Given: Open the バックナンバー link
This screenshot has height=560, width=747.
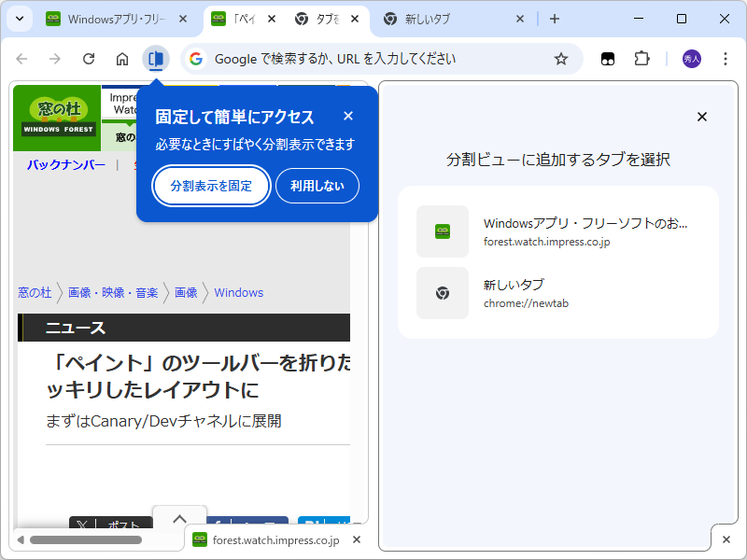Looking at the screenshot, I should 63,162.
